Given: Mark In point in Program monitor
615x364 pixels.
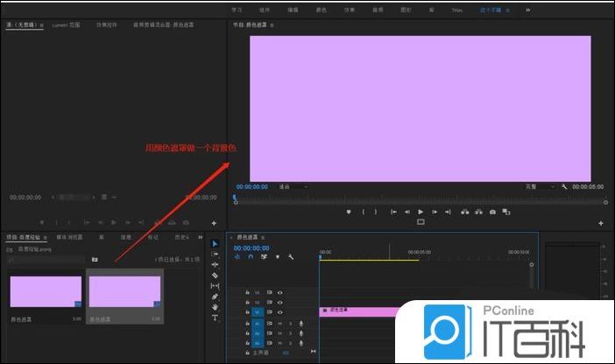Looking at the screenshot, I should (364, 212).
